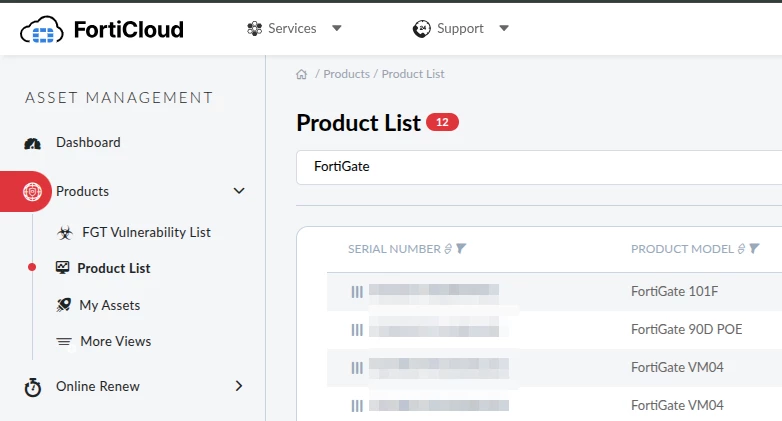Click the home breadcrumb icon
Screen dimensions: 782x421
[x=301, y=74]
